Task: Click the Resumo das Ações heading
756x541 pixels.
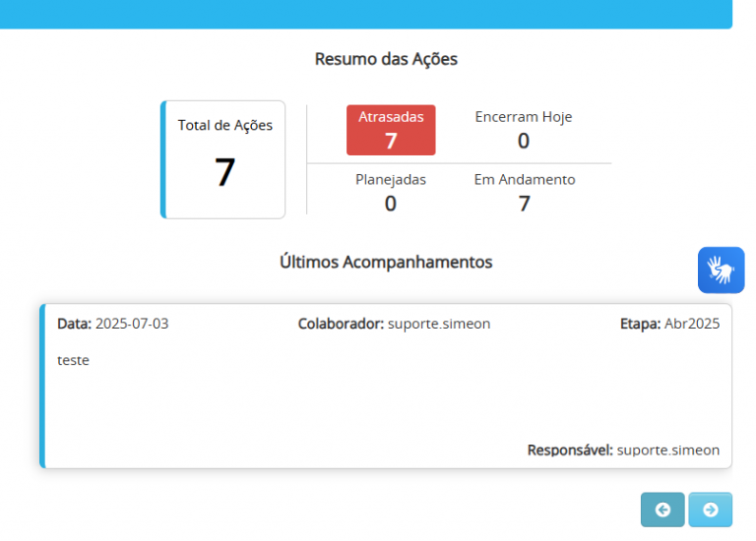Action: coord(386,59)
